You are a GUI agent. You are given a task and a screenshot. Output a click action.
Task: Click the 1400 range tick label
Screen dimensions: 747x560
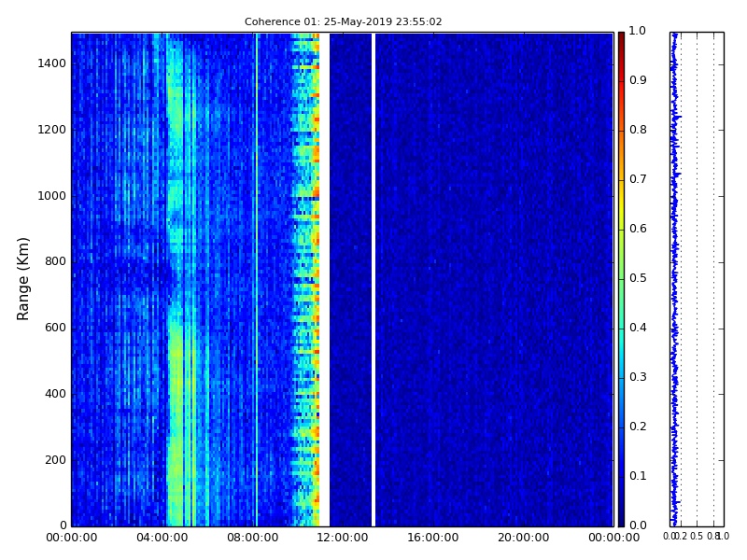[51, 63]
